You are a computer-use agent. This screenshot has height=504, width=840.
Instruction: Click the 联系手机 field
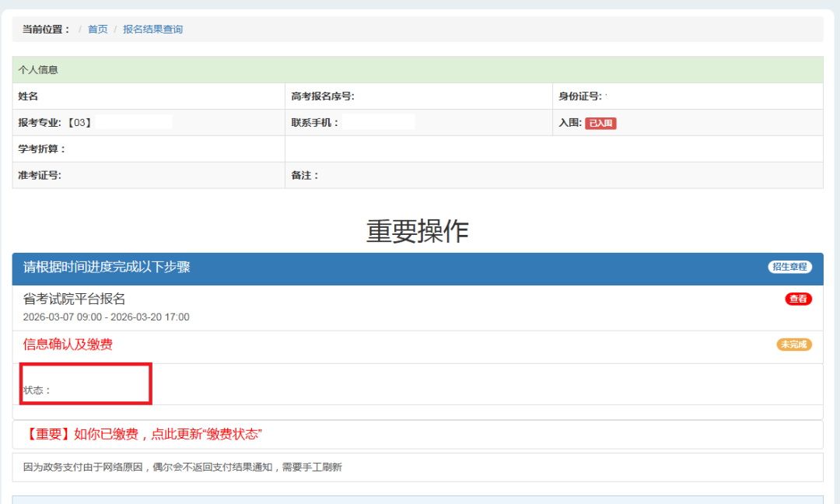[x=315, y=123]
